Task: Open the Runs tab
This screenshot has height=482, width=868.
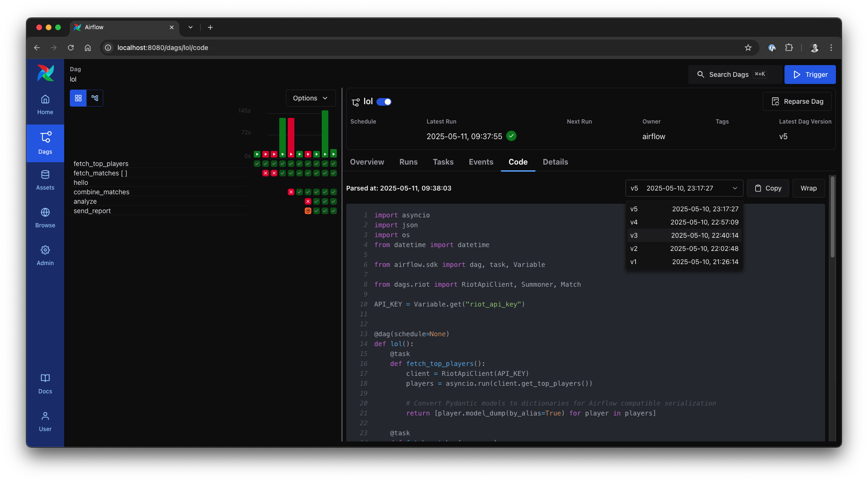Action: coord(408,162)
